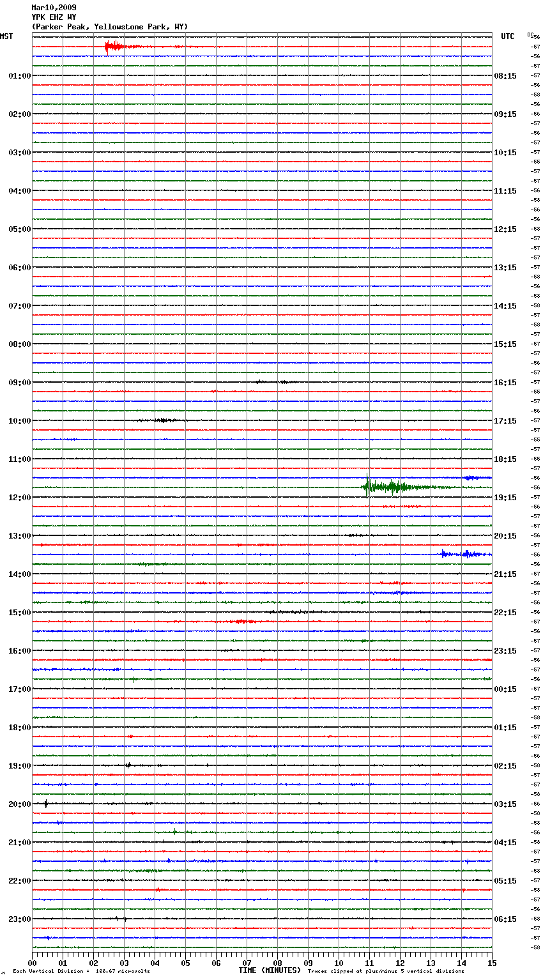
Task: Select the 07:00 MST time label
Action: (x=20, y=306)
